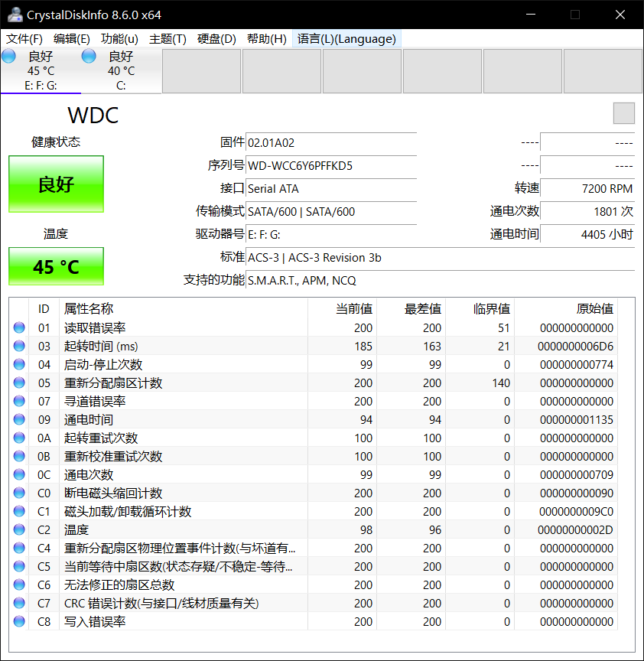Click status orb for E: F: G: disk
This screenshot has height=661, width=644.
pyautogui.click(x=8, y=56)
